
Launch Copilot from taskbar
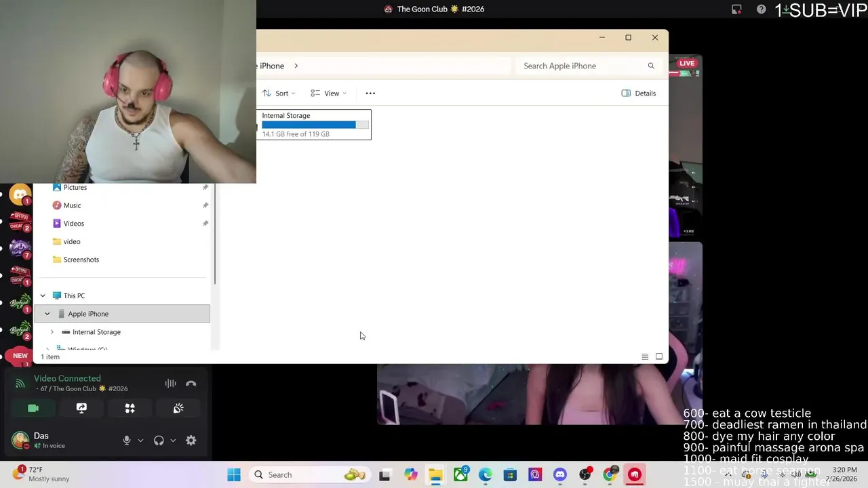pos(410,474)
